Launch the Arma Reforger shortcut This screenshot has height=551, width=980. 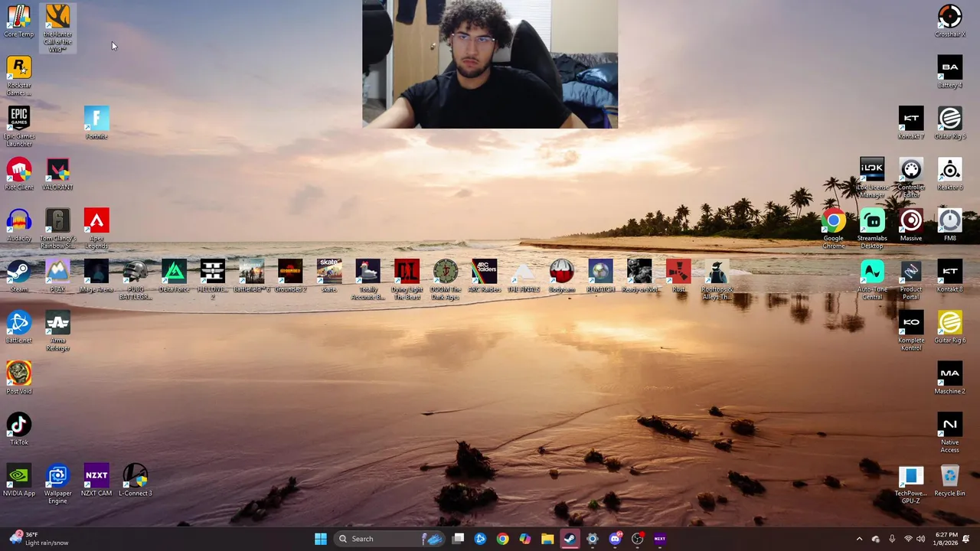pos(57,331)
